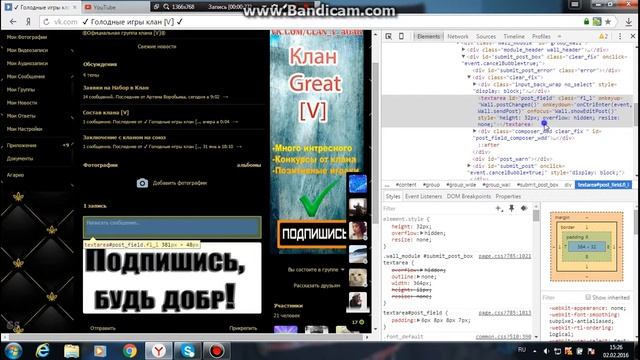The height and width of the screenshot is (360, 640).
Task: Expand the outline none shorthand property
Action: point(418,277)
